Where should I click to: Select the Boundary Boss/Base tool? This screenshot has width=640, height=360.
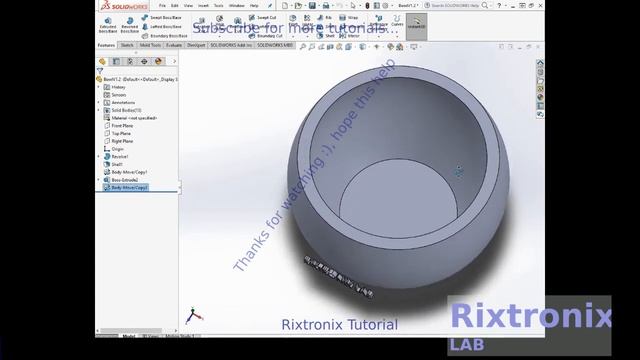164,36
